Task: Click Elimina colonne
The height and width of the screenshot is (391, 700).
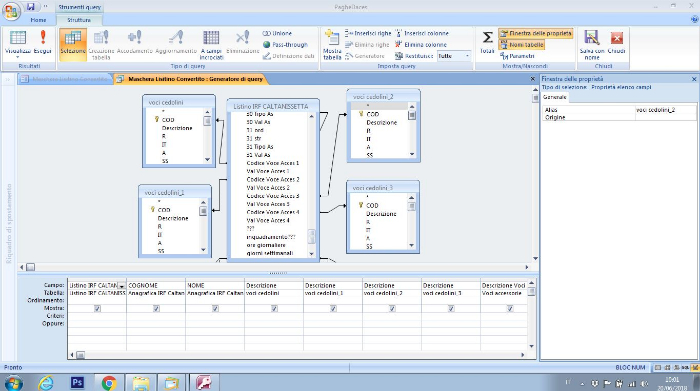Action: pyautogui.click(x=421, y=45)
